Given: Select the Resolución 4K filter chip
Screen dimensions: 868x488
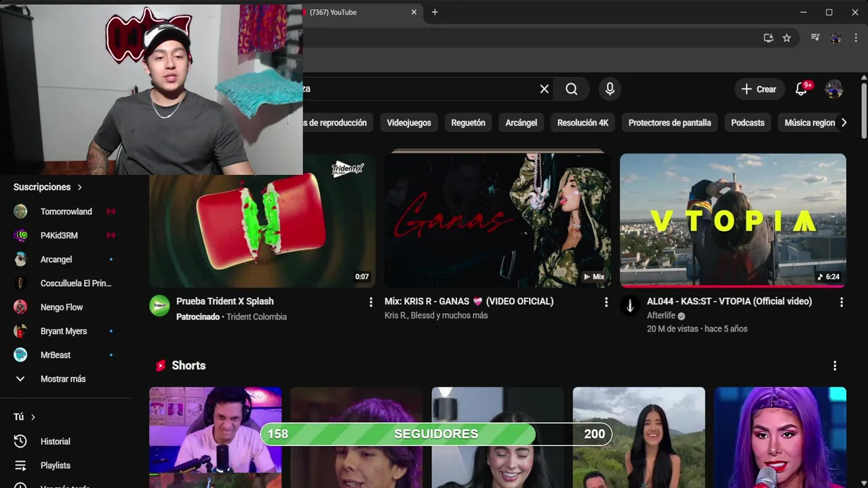Looking at the screenshot, I should point(583,123).
